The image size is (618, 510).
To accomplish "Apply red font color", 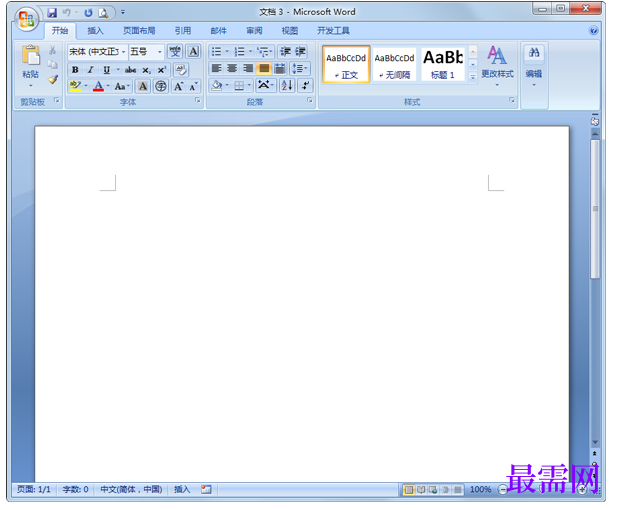I will [98, 86].
